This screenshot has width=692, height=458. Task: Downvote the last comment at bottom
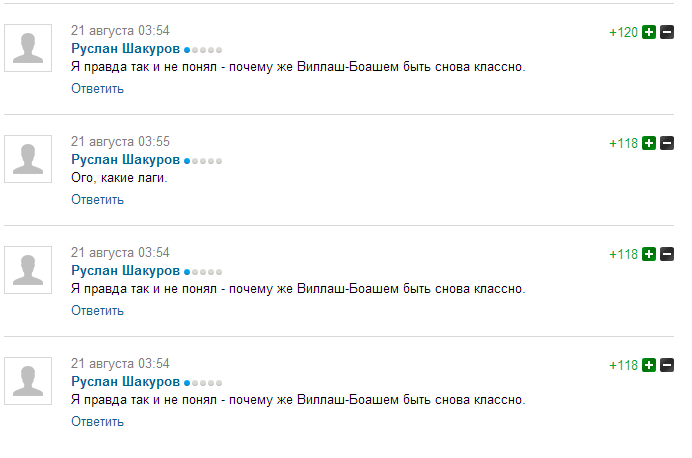pos(667,365)
